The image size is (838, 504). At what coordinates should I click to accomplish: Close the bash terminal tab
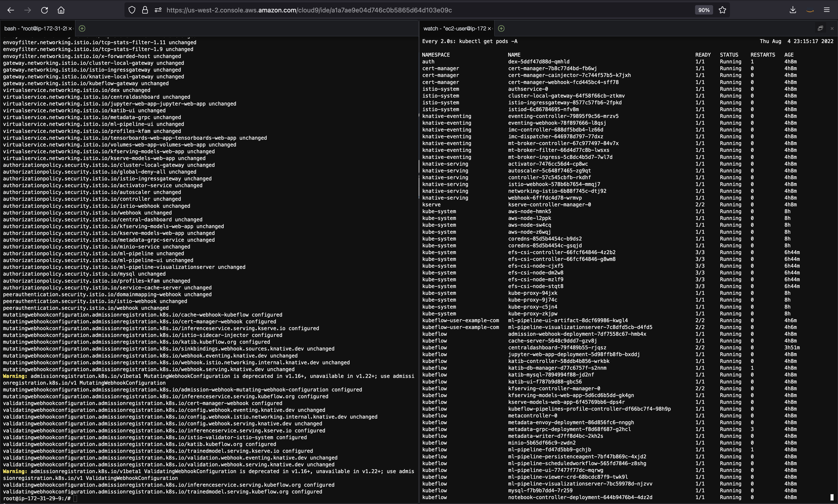[70, 29]
